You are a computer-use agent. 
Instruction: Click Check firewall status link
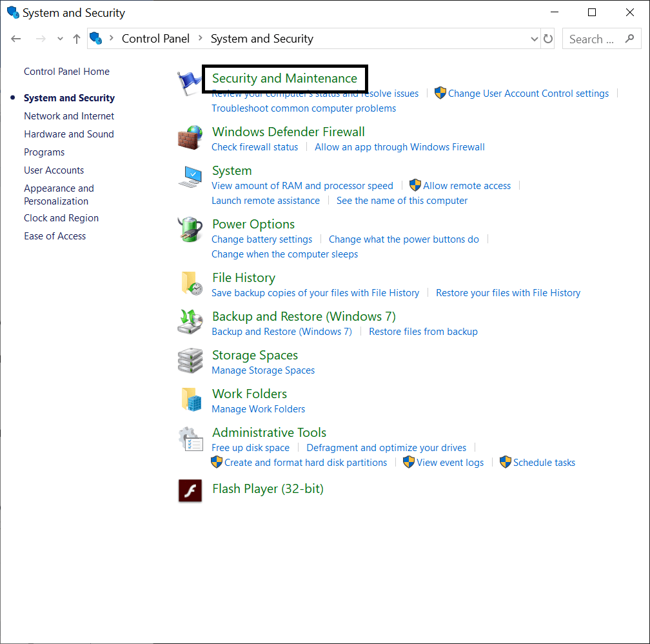coord(254,146)
